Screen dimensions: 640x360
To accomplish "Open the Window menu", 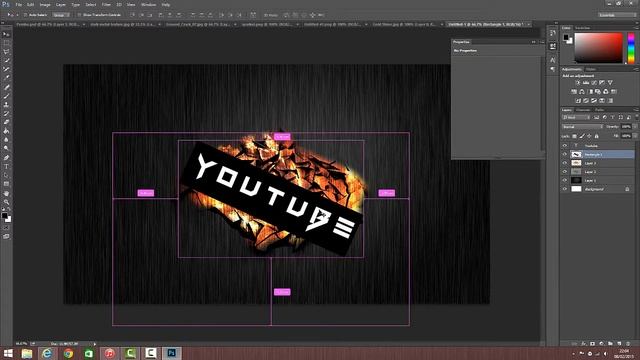I will click(148, 4).
